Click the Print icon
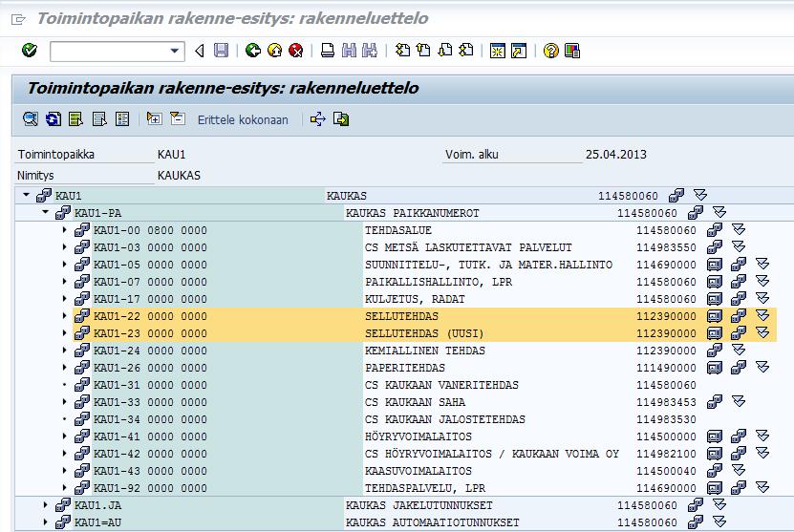794x532 pixels. coord(328,50)
